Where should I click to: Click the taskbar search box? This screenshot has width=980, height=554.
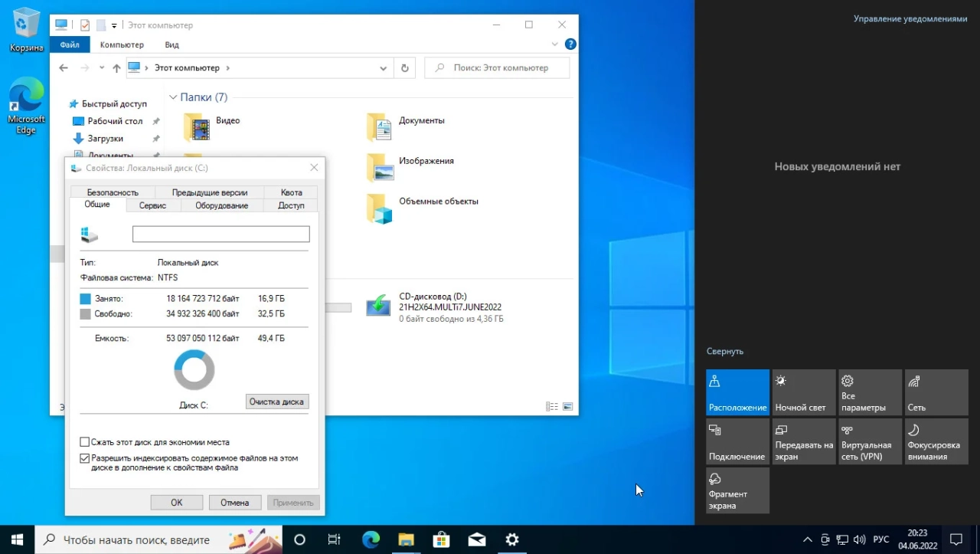point(159,539)
